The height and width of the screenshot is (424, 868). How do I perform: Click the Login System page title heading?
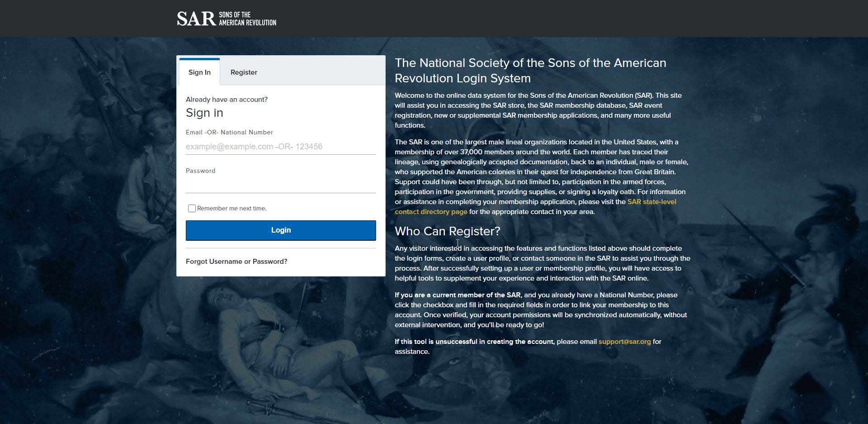(530, 71)
